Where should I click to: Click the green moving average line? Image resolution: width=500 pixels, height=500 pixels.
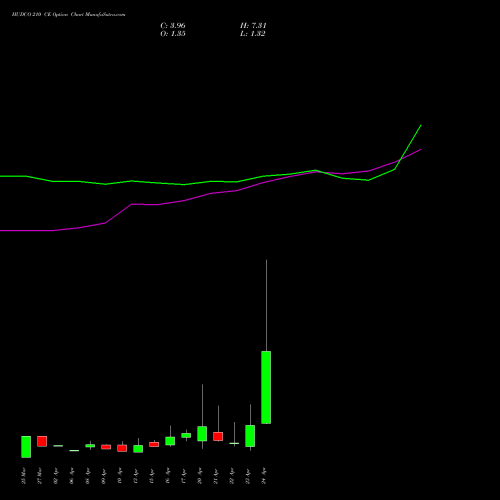pos(211,182)
